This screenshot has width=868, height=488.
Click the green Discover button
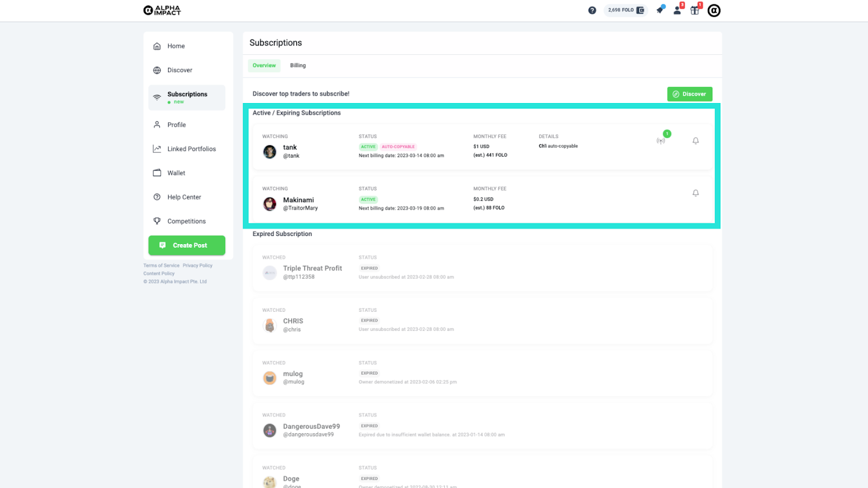pos(690,94)
